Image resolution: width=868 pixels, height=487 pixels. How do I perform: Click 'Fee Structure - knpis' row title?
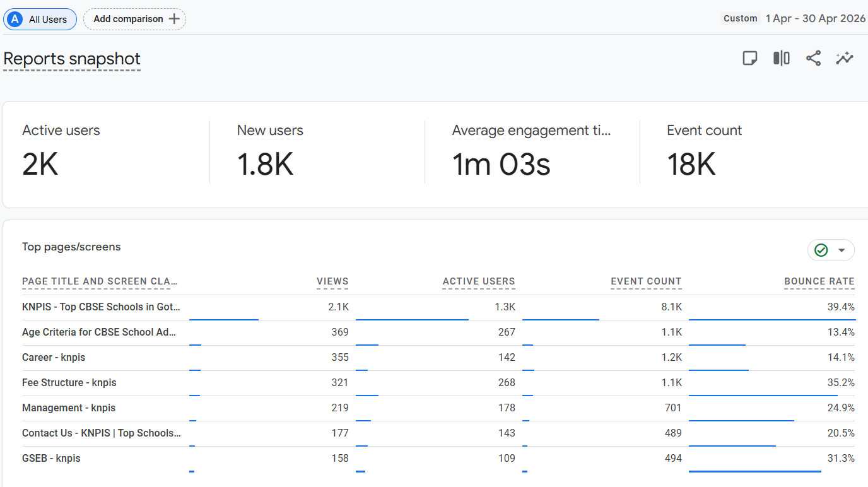pyautogui.click(x=69, y=382)
